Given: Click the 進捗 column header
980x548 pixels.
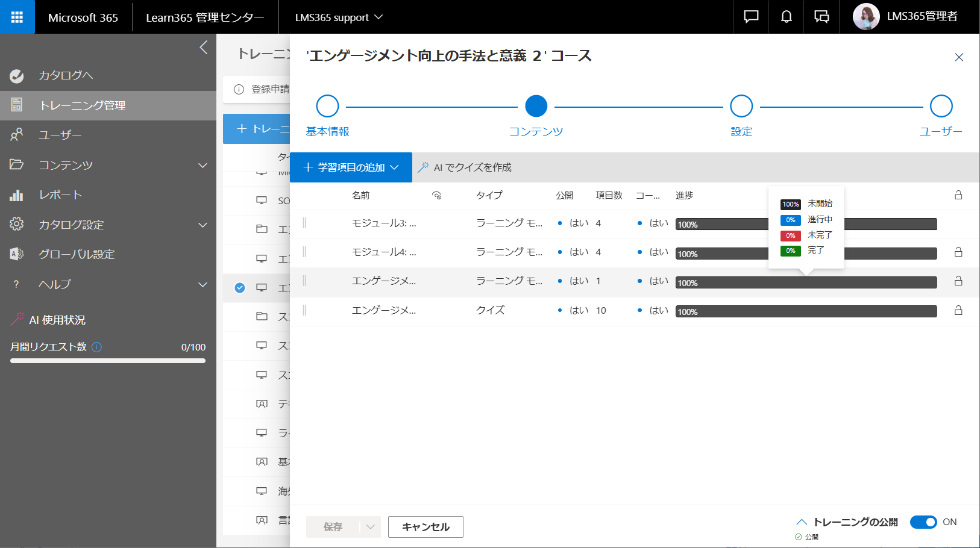Looking at the screenshot, I should pos(685,195).
